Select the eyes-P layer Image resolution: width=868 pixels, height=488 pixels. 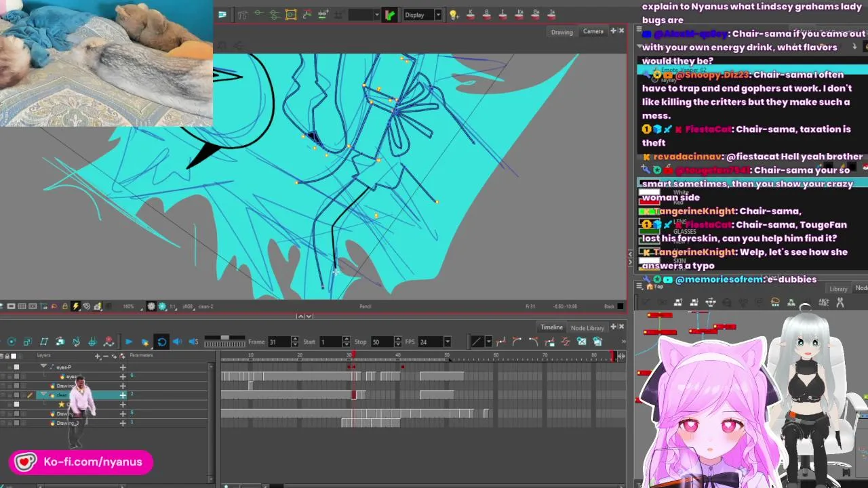tap(64, 367)
